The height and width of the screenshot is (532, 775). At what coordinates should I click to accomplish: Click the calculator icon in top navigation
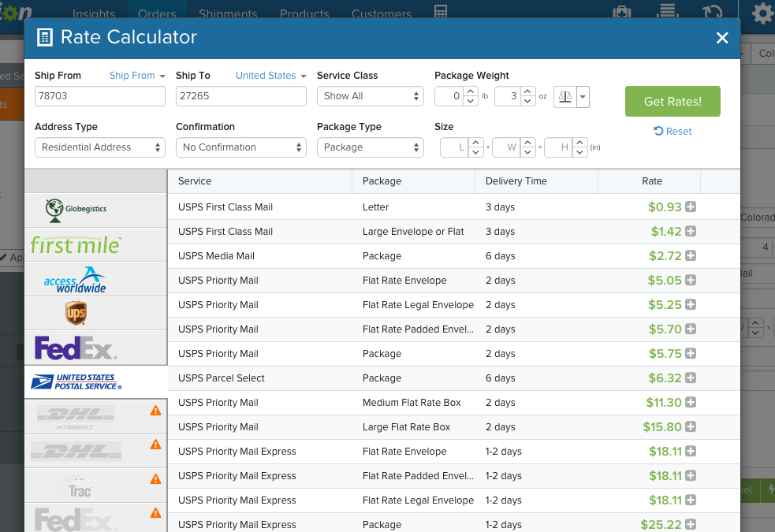[441, 13]
